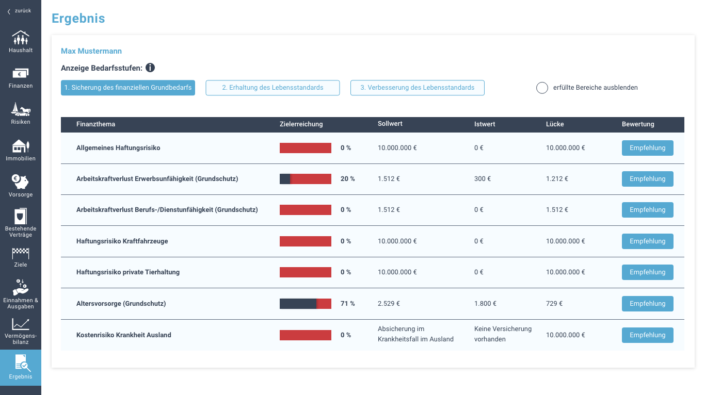Open Immobilien house icon

point(20,150)
